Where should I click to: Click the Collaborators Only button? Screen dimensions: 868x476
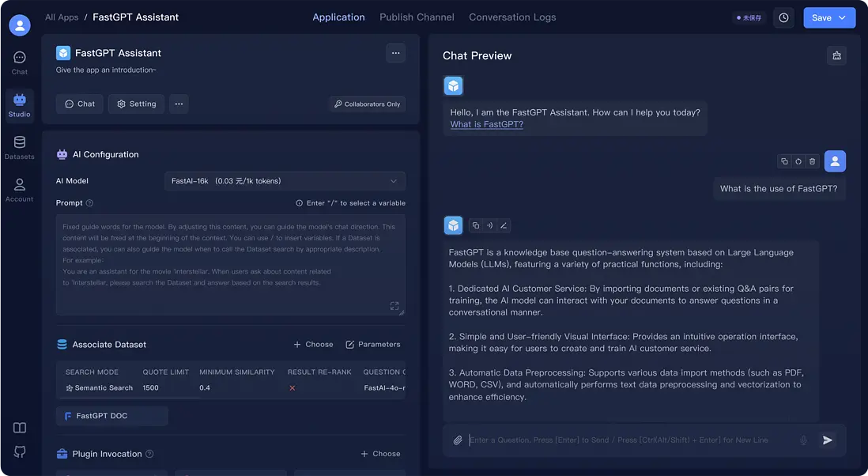[367, 104]
